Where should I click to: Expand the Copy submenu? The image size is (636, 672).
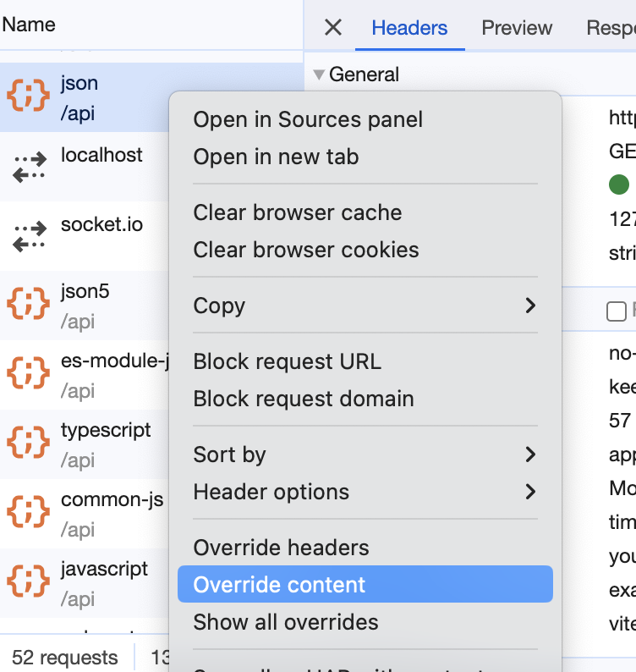pyautogui.click(x=530, y=306)
